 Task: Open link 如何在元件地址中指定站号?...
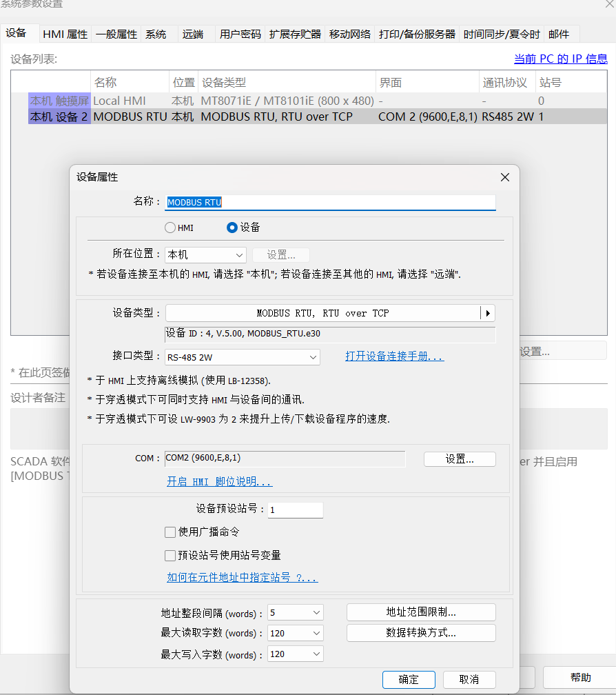pyautogui.click(x=243, y=578)
